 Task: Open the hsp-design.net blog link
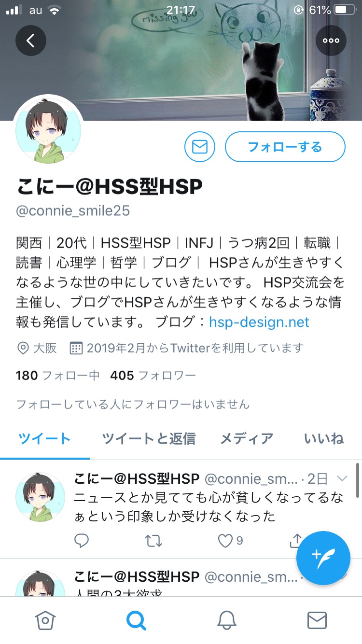(x=259, y=322)
